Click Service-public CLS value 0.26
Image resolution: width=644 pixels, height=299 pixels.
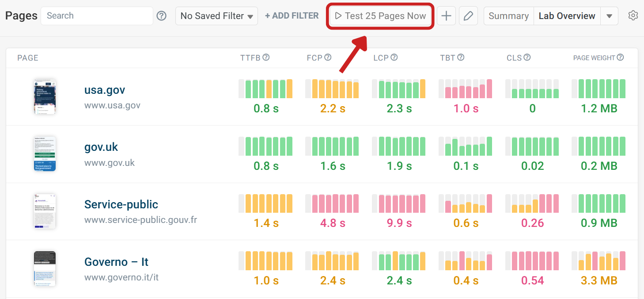(x=532, y=223)
